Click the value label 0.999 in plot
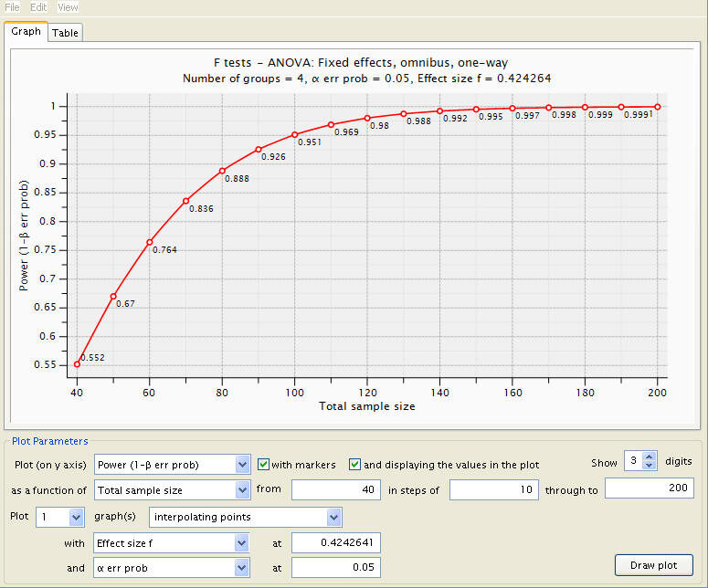This screenshot has height=588, width=708. tap(600, 115)
